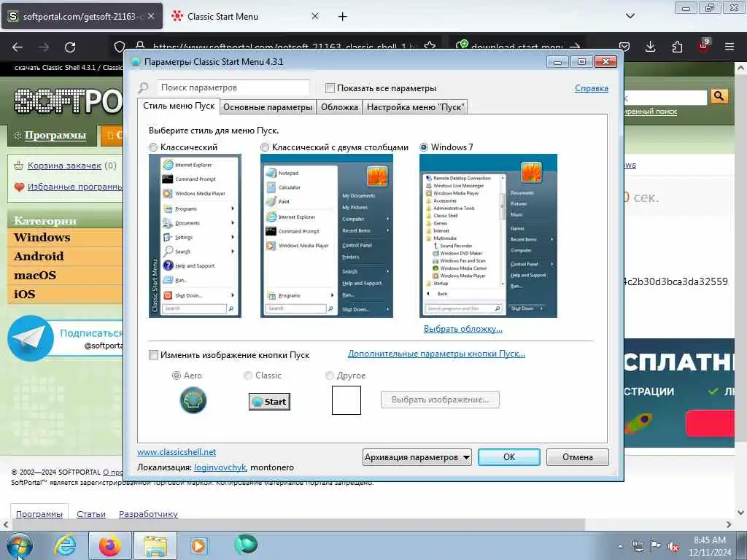Click the Firefox back arrow
The height and width of the screenshot is (560, 747).
(x=18, y=47)
